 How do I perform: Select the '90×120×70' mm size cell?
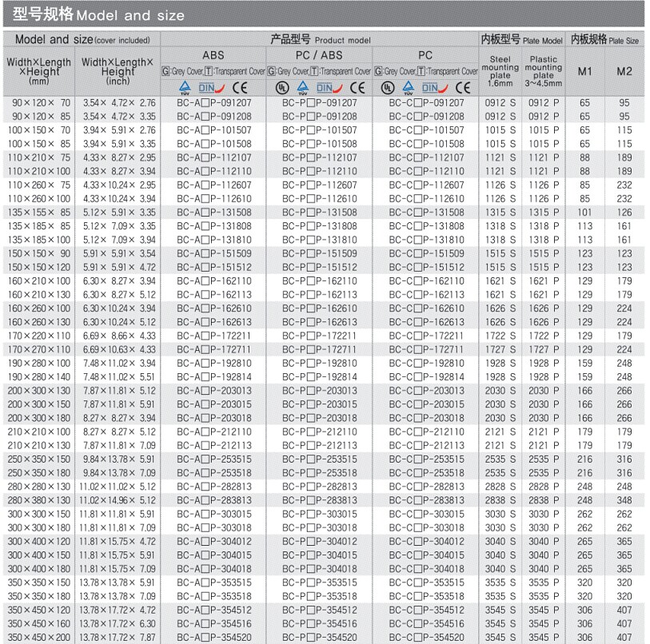41,103
